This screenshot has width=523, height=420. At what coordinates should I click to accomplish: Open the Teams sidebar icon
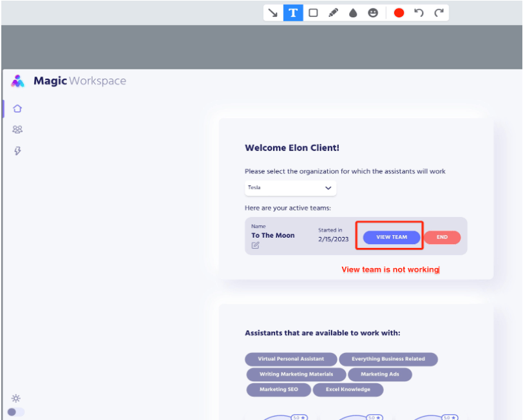[17, 129]
